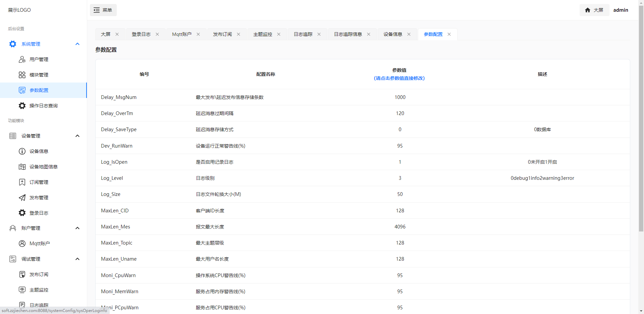Click the user management icon in sidebar
The height and width of the screenshot is (314, 644).
pyautogui.click(x=22, y=59)
